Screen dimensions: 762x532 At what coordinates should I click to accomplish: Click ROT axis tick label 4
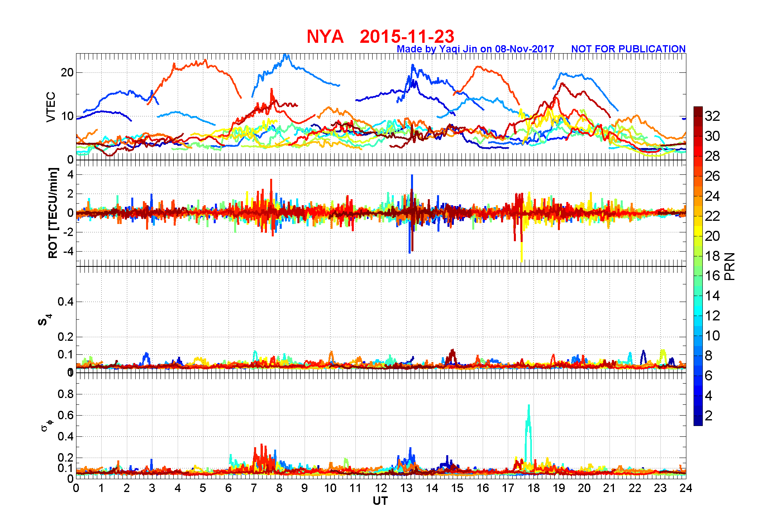pyautogui.click(x=70, y=174)
